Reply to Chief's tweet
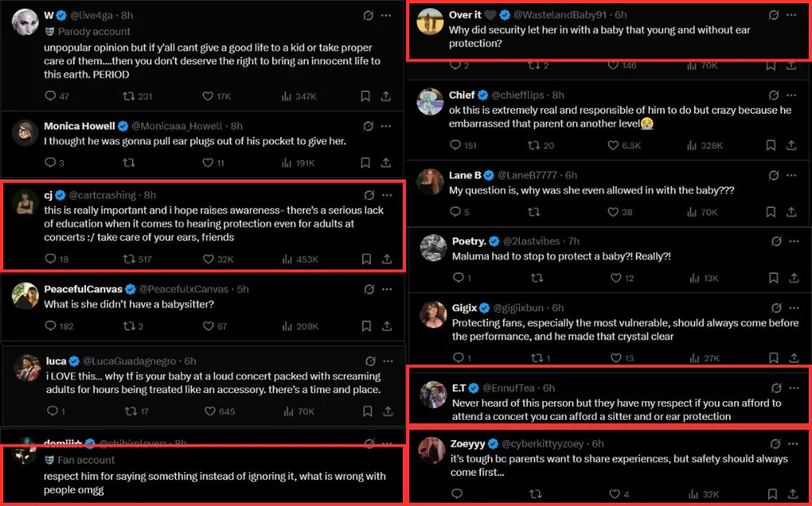 [x=456, y=145]
